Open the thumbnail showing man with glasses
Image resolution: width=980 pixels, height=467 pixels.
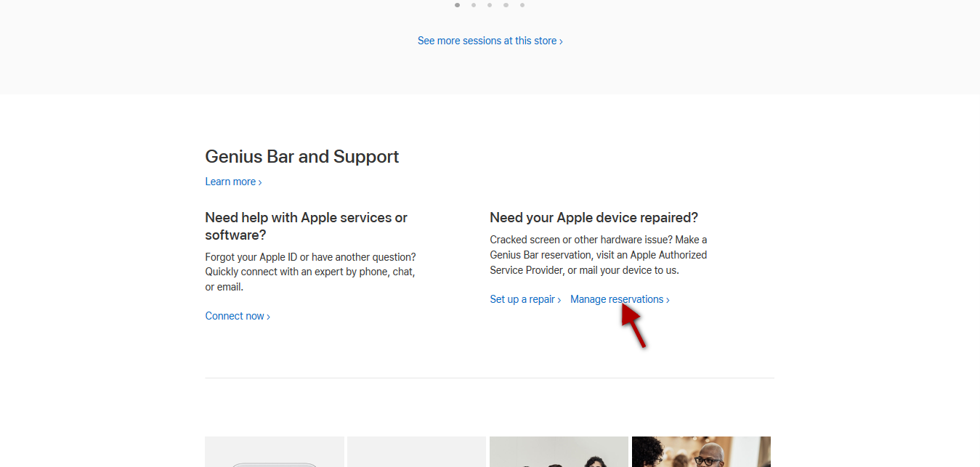(x=701, y=452)
